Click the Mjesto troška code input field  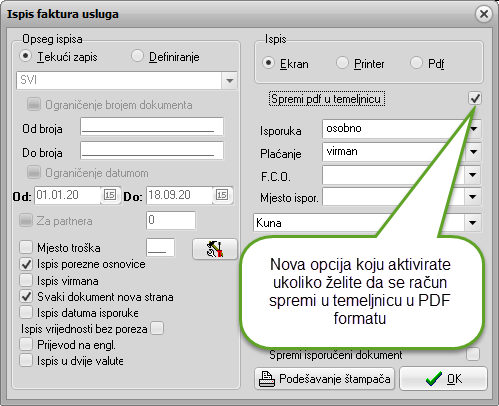coord(160,248)
